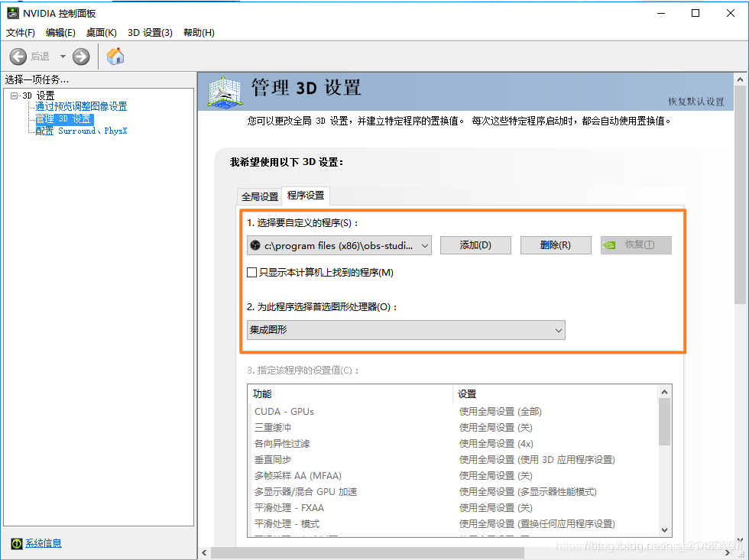Click the 3D settings header graphic icon

point(225,91)
